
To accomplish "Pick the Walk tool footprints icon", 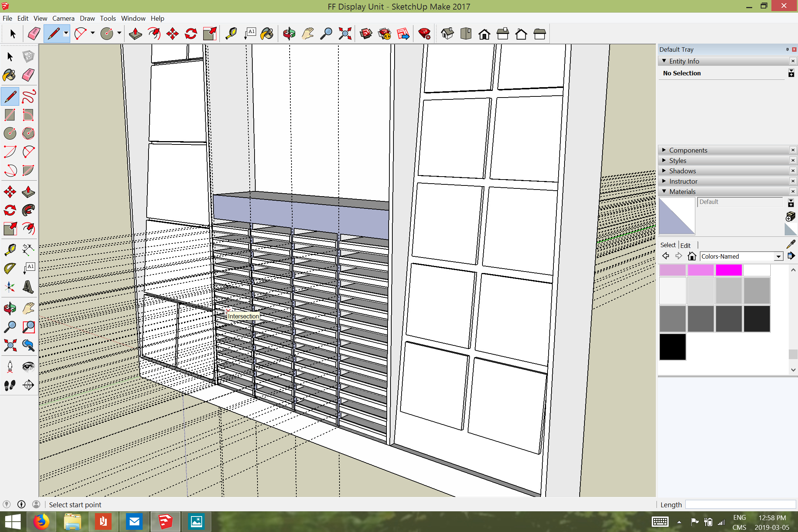I will tap(10, 385).
